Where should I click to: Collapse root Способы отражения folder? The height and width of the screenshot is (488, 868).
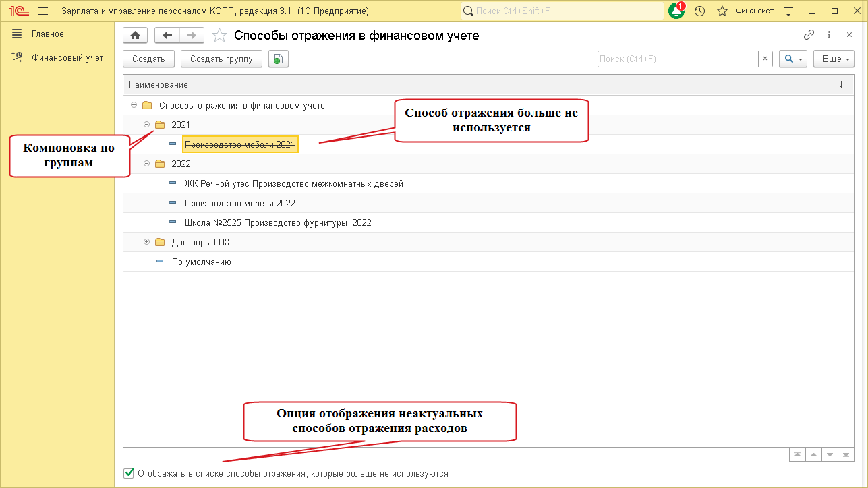click(134, 105)
